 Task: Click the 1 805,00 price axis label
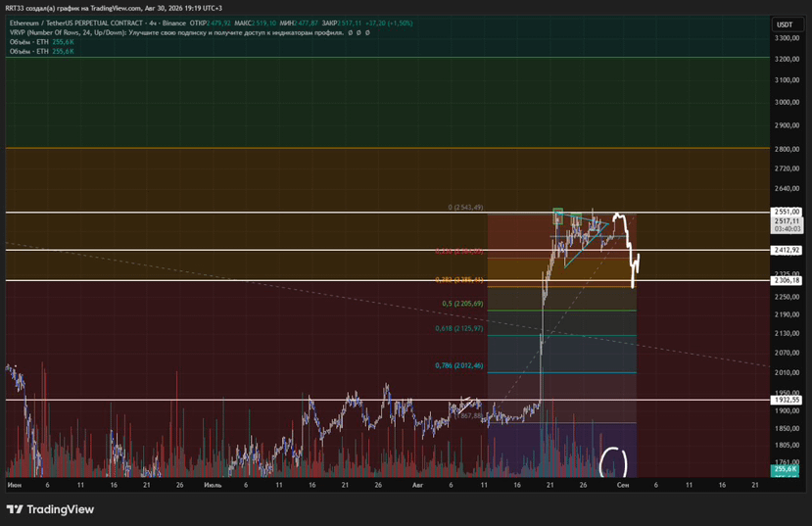[x=788, y=446]
